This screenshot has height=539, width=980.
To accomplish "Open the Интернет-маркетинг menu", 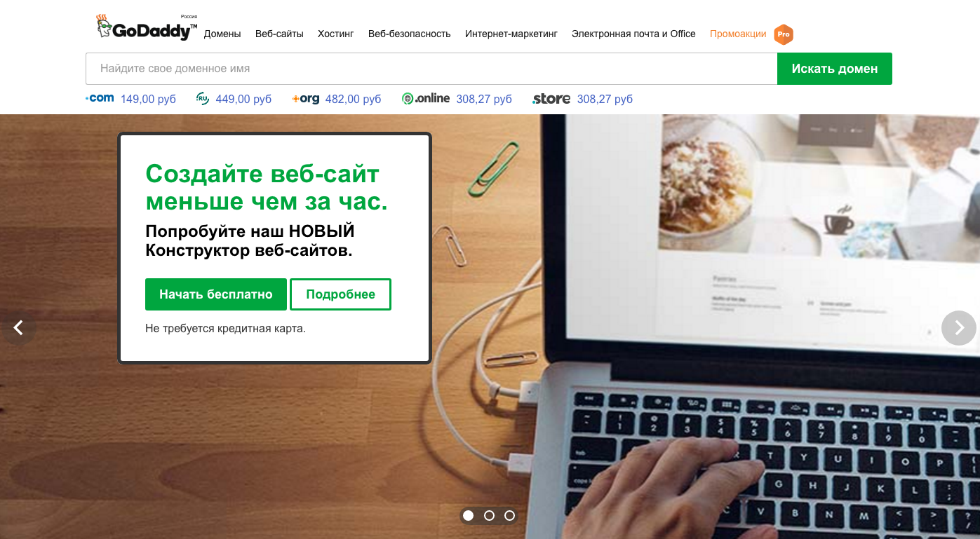I will [x=511, y=34].
